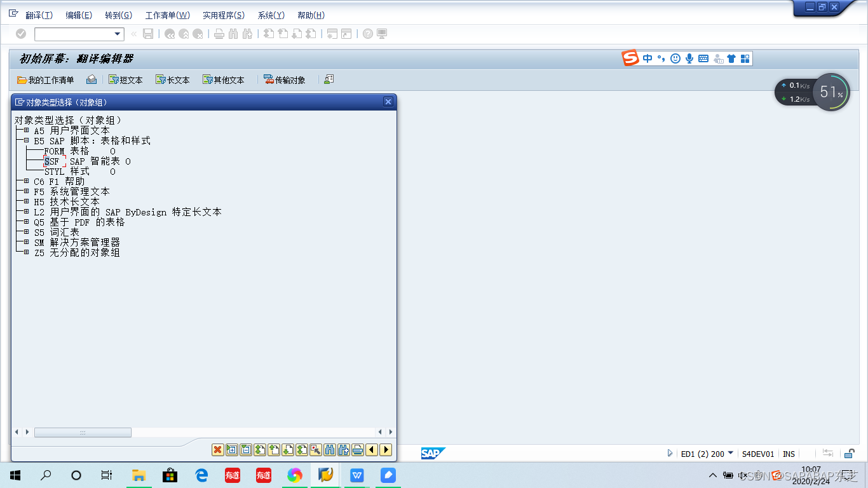
Task: Expand the C6 F1 帮助 tree node
Action: click(x=26, y=181)
